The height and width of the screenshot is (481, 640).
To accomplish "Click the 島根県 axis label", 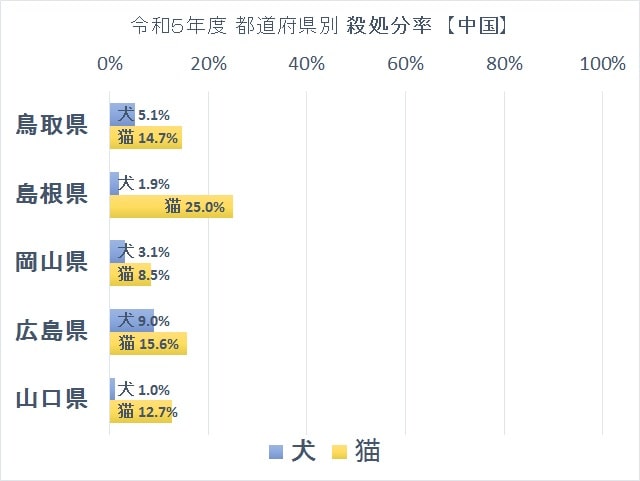I will 52,194.
